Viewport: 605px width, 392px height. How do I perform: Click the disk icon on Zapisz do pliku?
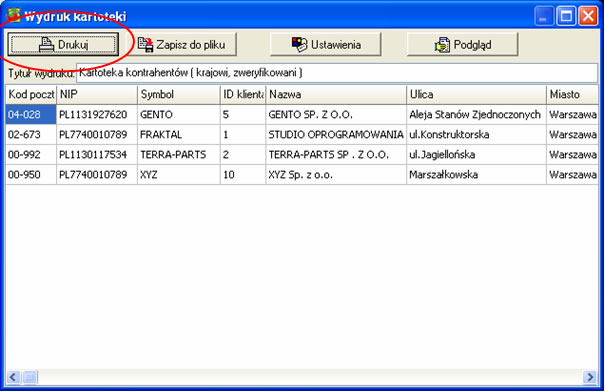(x=145, y=45)
